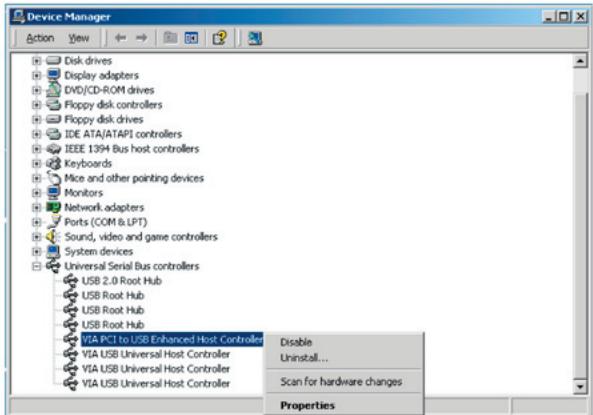Click icon of VIA PCI to USB Enhanced Host Controller

point(71,339)
